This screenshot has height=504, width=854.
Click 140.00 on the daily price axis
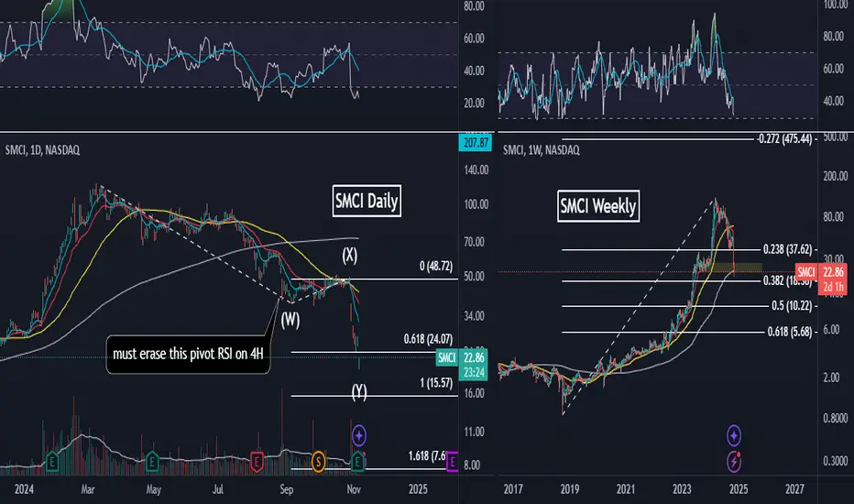pyautogui.click(x=476, y=170)
